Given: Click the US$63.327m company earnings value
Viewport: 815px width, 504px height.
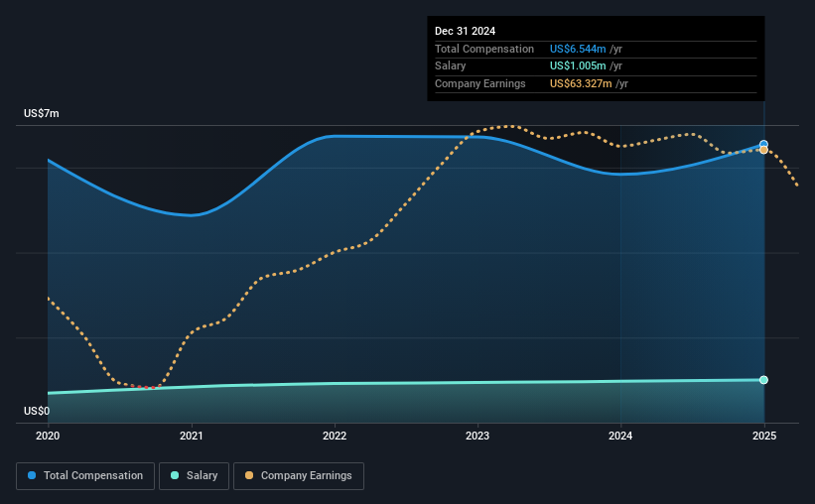Looking at the screenshot, I should pos(581,83).
